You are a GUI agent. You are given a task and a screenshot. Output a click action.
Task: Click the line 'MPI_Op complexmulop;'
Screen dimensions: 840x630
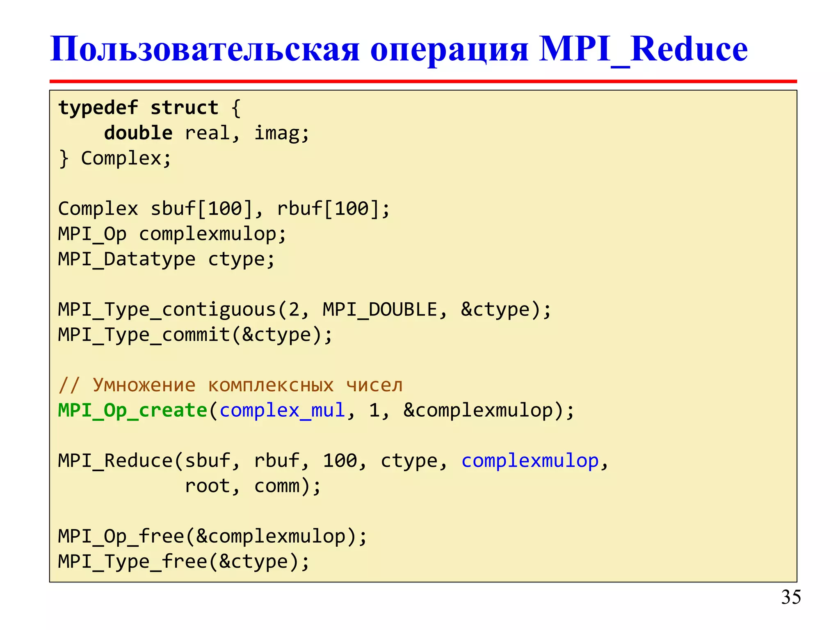click(x=172, y=235)
